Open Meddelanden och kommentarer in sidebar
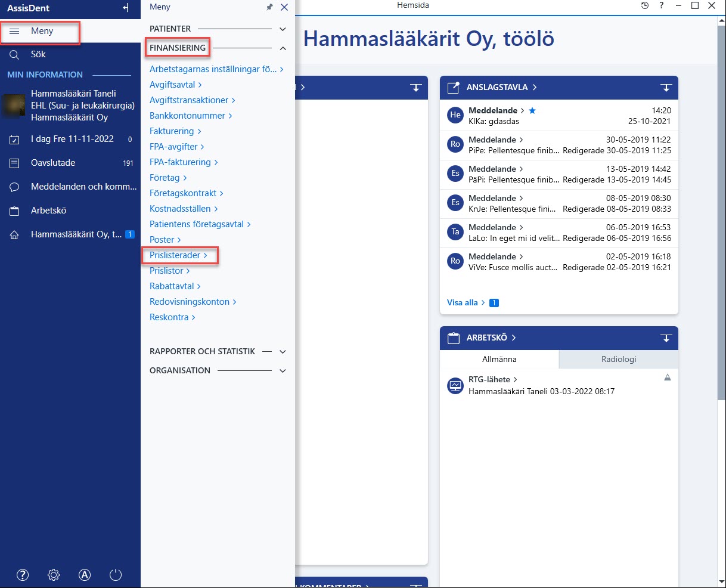726x588 pixels. (x=70, y=187)
